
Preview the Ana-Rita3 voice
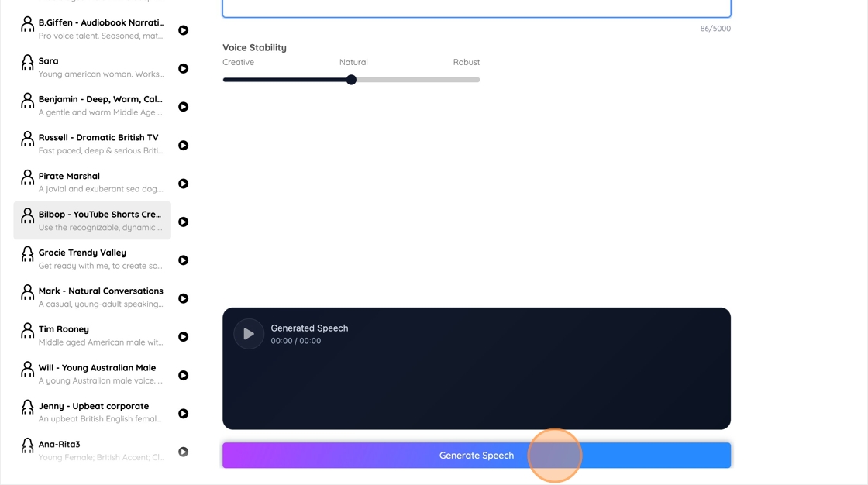[183, 452]
